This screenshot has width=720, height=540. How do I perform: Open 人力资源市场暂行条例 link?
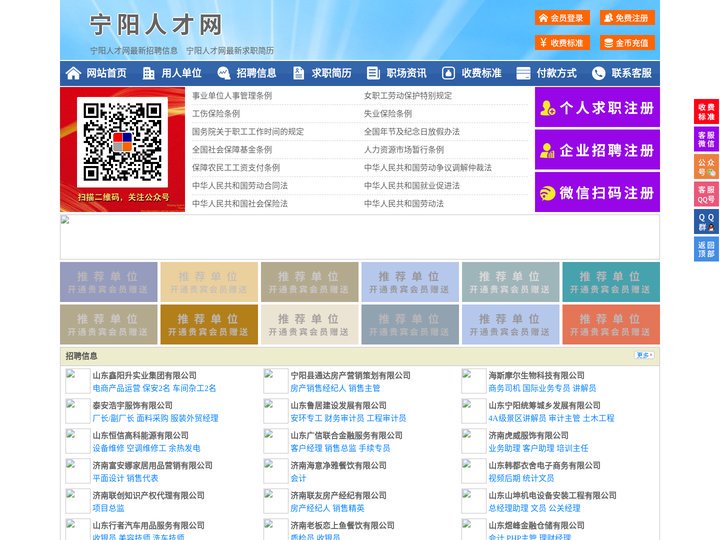click(404, 150)
